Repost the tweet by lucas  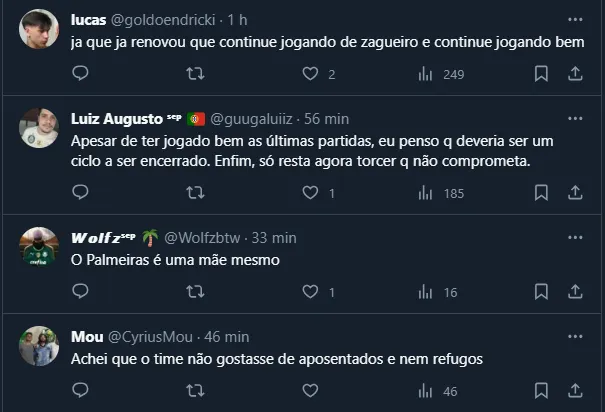pyautogui.click(x=196, y=73)
